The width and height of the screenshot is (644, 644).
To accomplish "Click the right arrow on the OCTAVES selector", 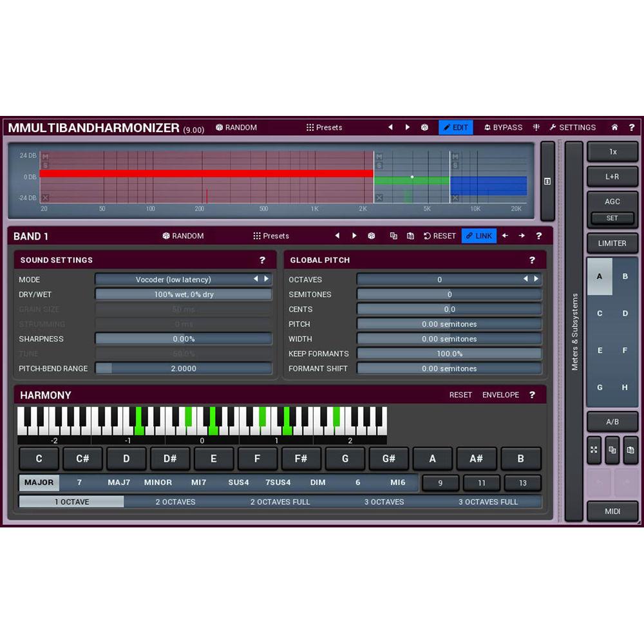I will 536,279.
